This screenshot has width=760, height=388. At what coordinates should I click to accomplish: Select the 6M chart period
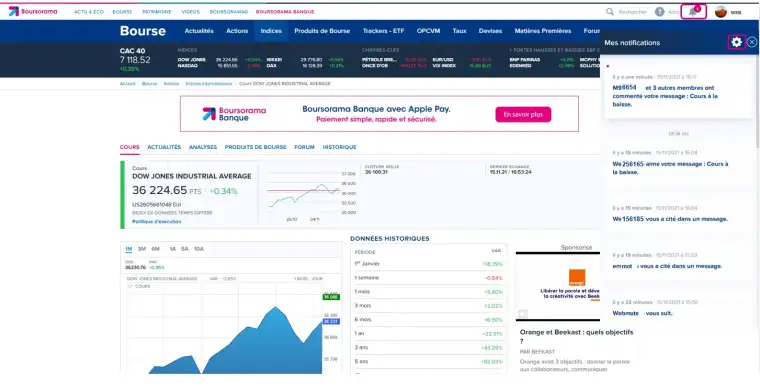coord(155,249)
